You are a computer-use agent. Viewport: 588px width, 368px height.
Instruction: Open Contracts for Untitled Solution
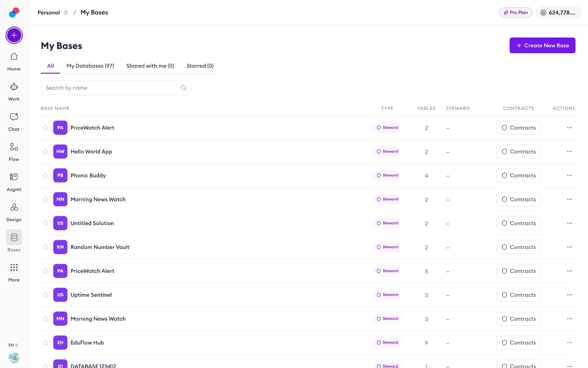click(518, 223)
